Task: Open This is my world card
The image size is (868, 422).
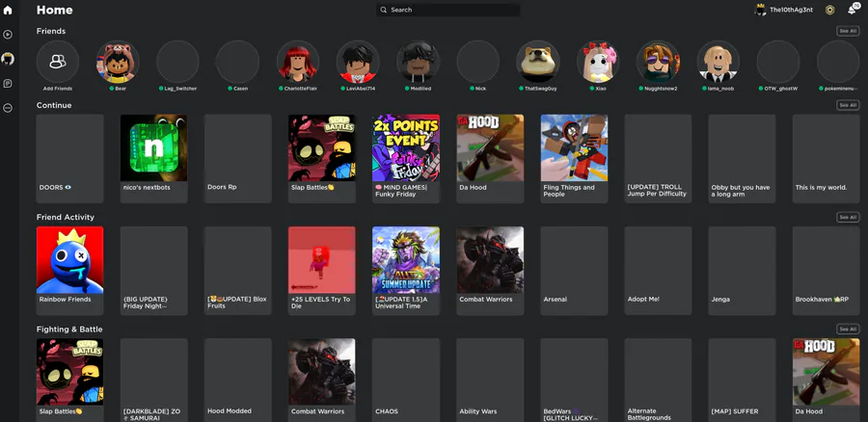Action: pyautogui.click(x=826, y=159)
